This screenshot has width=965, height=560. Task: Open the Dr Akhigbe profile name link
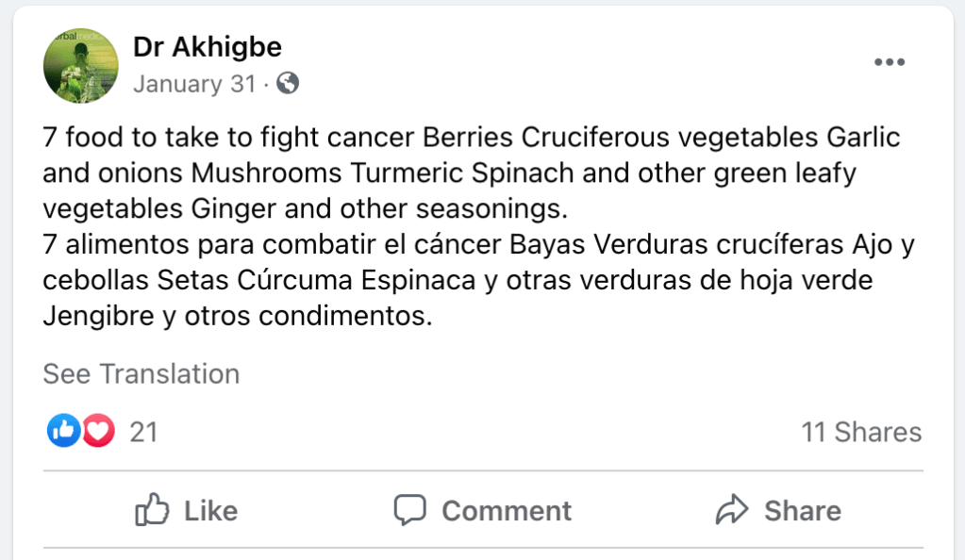[208, 46]
